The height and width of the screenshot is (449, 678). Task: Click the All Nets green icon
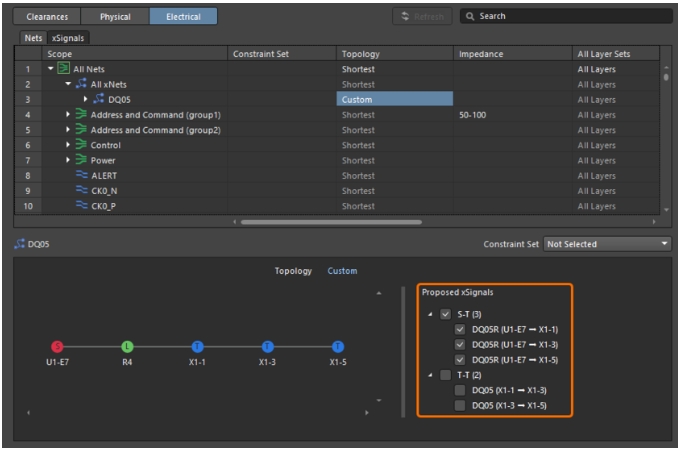coord(62,69)
